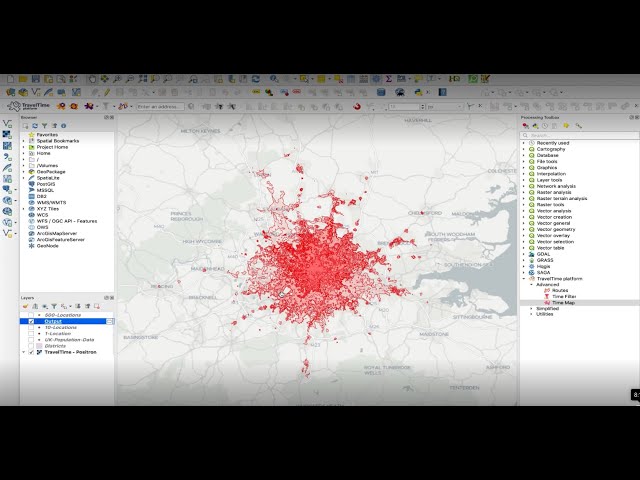Click the Enter an address field

point(160,106)
